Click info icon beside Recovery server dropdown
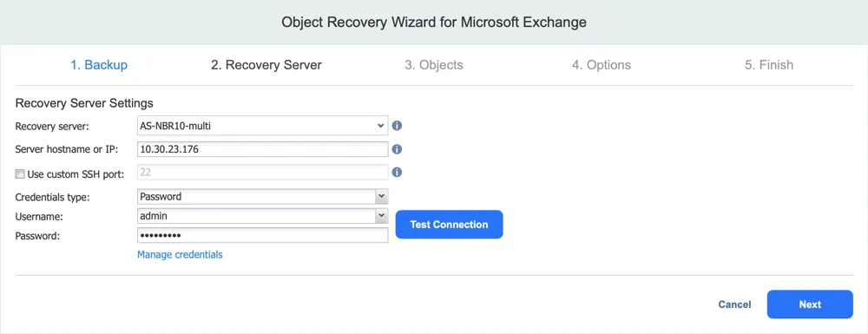The height and width of the screenshot is (334, 868). [397, 126]
